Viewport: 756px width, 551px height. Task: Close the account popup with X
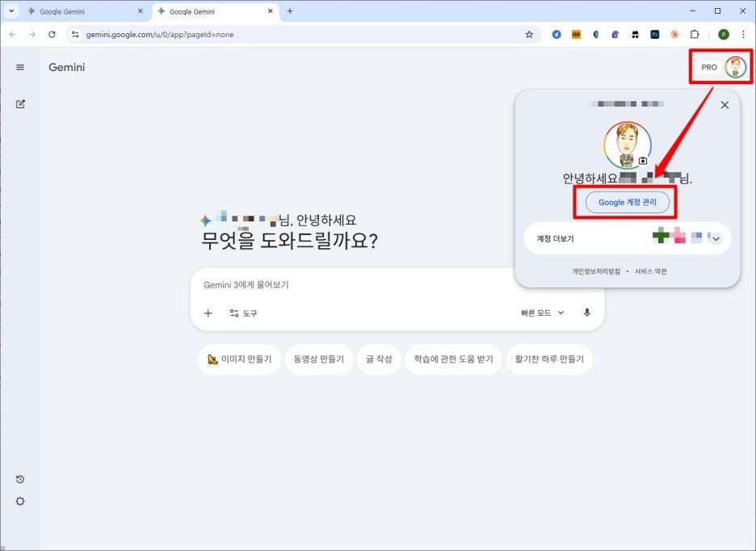pos(724,105)
